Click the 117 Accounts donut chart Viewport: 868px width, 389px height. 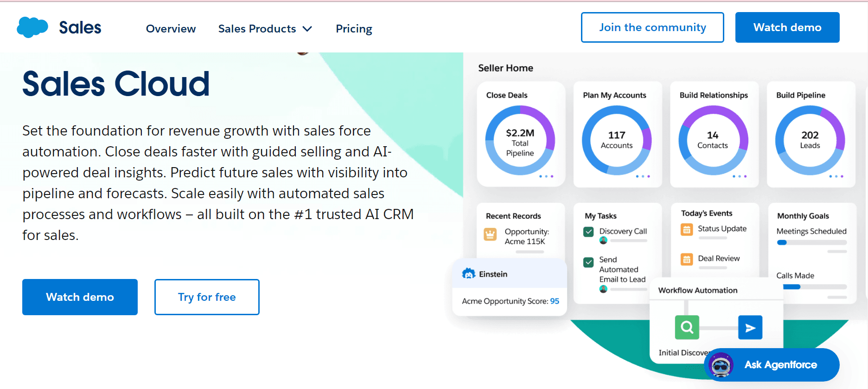point(617,140)
